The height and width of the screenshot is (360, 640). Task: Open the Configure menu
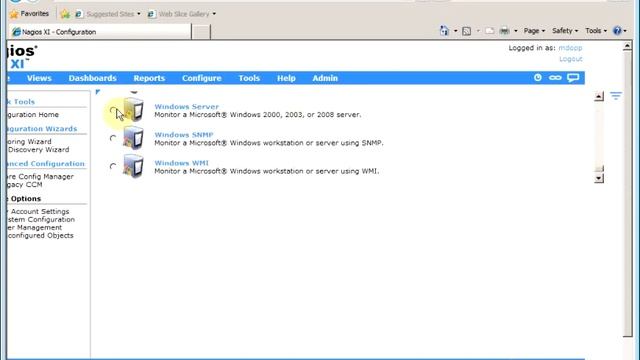tap(202, 78)
